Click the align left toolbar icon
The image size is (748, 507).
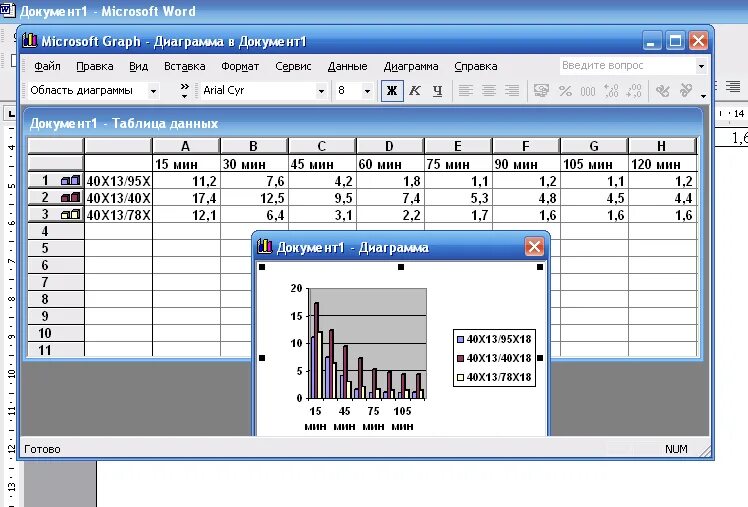[466, 91]
